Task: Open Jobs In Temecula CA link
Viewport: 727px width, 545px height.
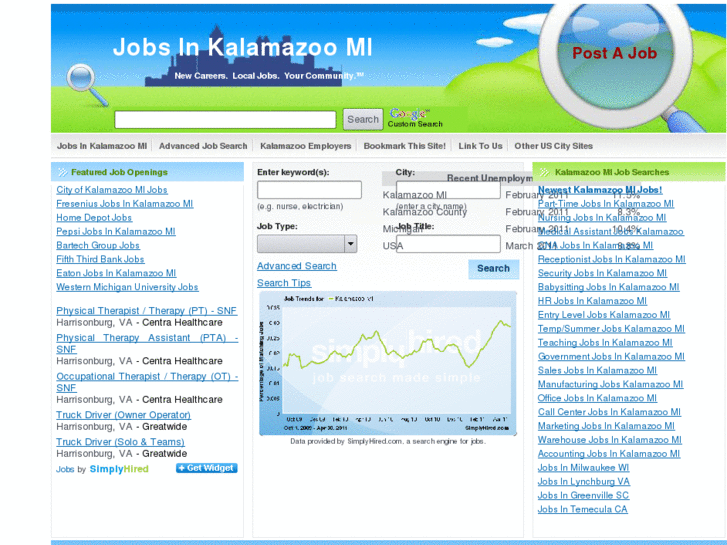Action: pos(582,510)
